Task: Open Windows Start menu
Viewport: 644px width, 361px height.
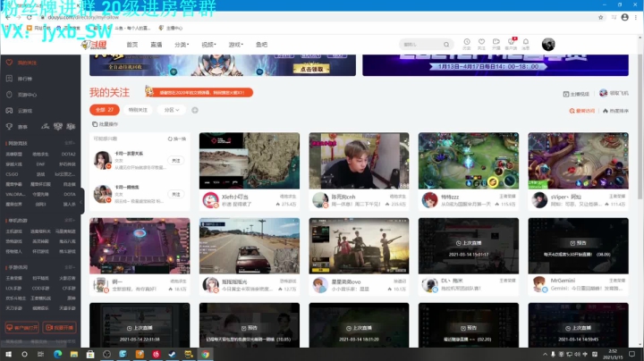Action: click(8, 354)
